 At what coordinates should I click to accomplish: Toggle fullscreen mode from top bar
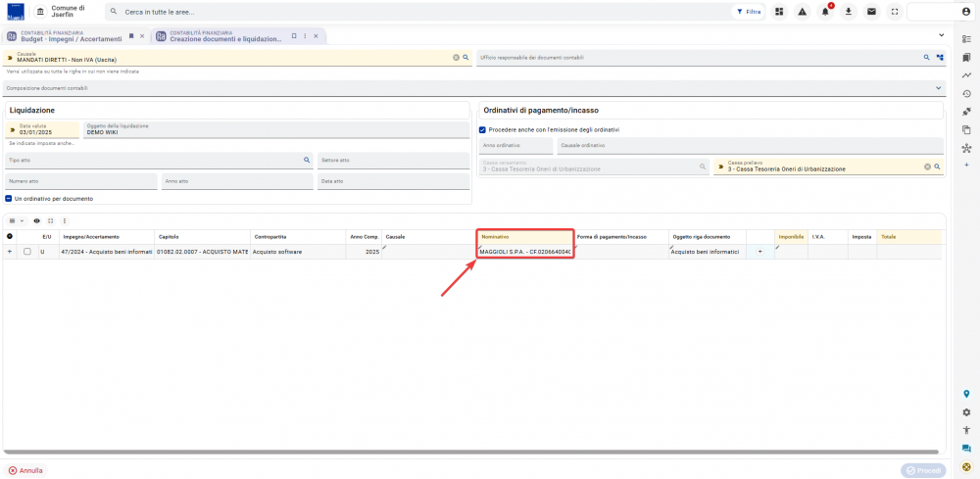point(895,12)
